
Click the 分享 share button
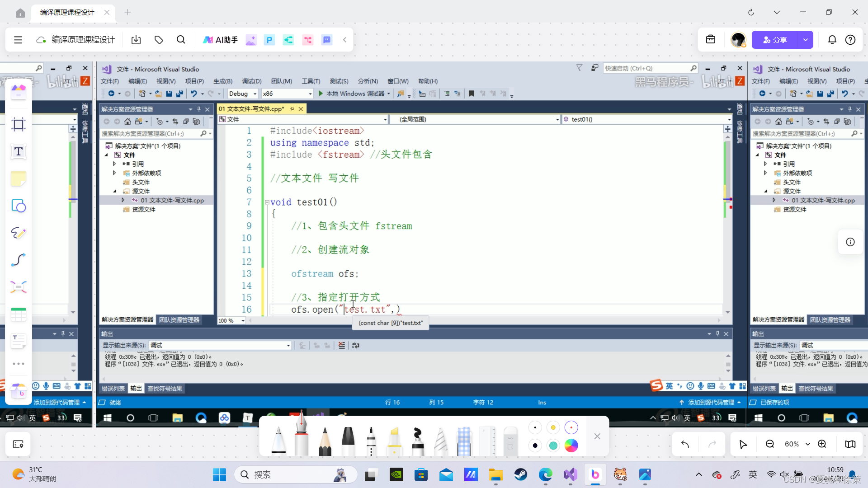[775, 40]
